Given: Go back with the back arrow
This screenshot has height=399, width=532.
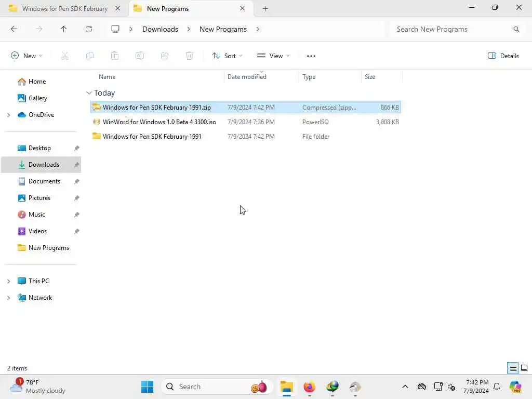Looking at the screenshot, I should coord(14,29).
